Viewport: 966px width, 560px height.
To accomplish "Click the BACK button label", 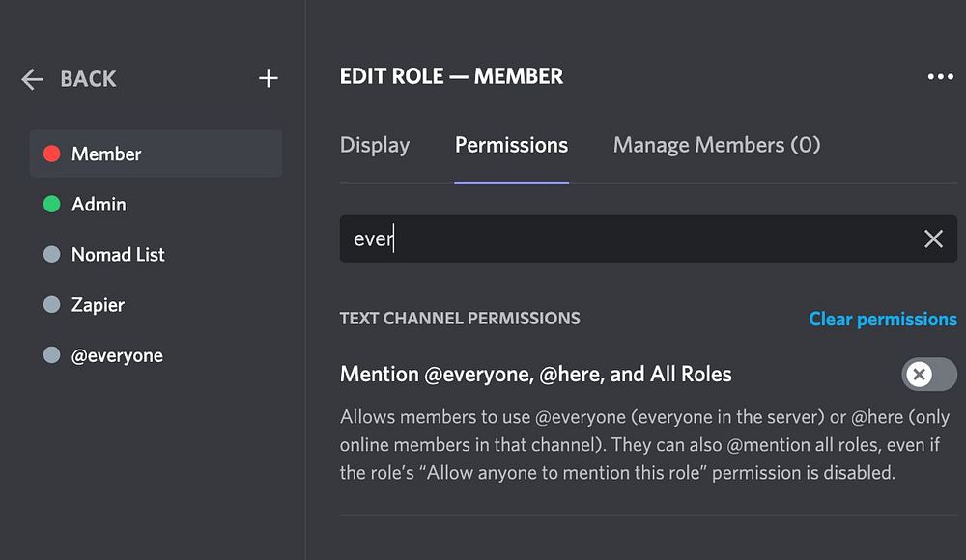I will click(88, 79).
